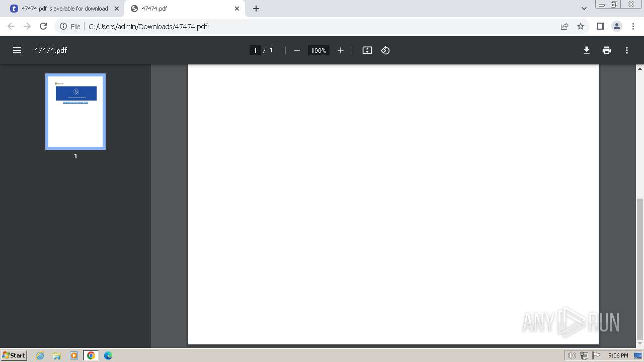Launch Microsoft Edge from taskbar
644x362 pixels.
[108, 355]
